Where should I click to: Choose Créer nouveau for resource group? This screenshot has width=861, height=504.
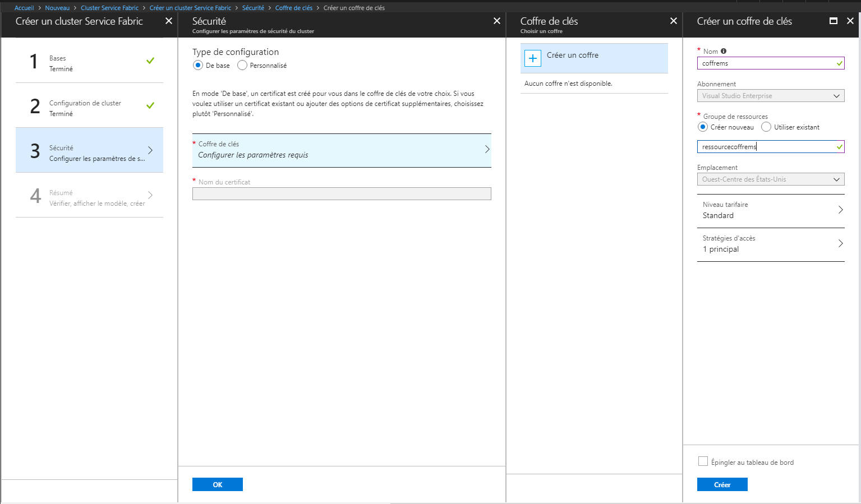(x=703, y=127)
